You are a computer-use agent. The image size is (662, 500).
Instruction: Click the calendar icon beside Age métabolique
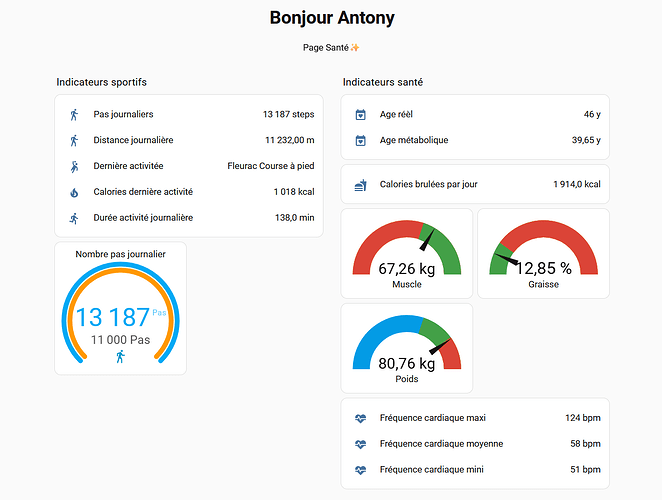pyautogui.click(x=360, y=141)
